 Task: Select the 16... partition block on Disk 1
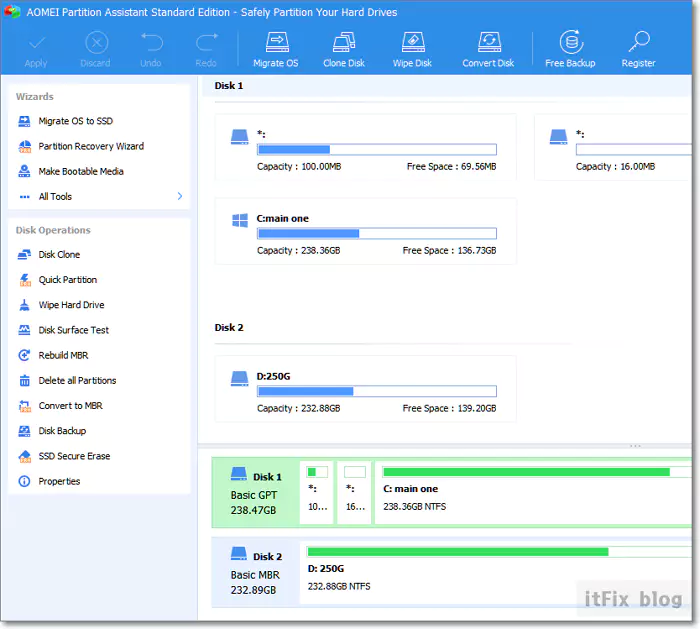[x=354, y=492]
